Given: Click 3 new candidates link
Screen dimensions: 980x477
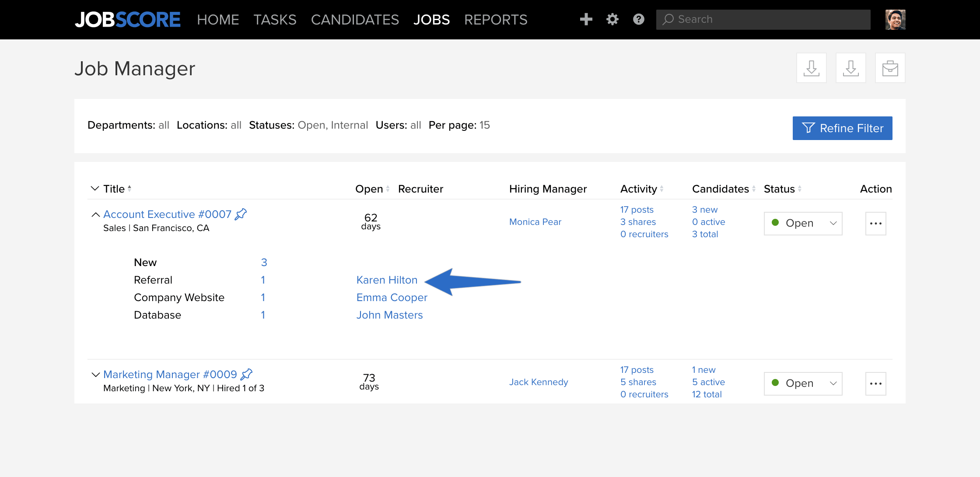Looking at the screenshot, I should click(705, 210).
